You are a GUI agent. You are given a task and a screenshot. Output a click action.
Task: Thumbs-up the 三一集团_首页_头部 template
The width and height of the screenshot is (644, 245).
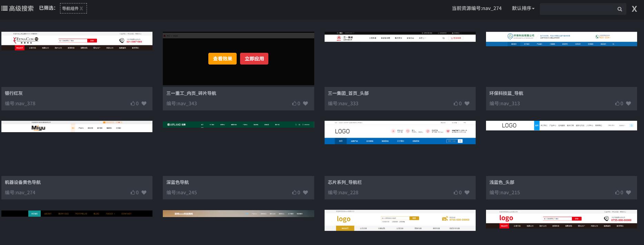pos(456,104)
